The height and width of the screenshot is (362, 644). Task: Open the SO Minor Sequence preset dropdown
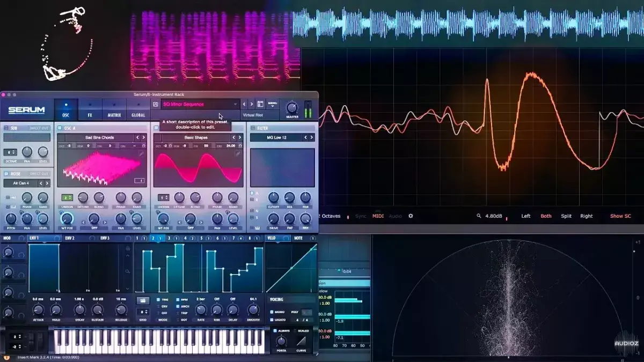(x=200, y=104)
